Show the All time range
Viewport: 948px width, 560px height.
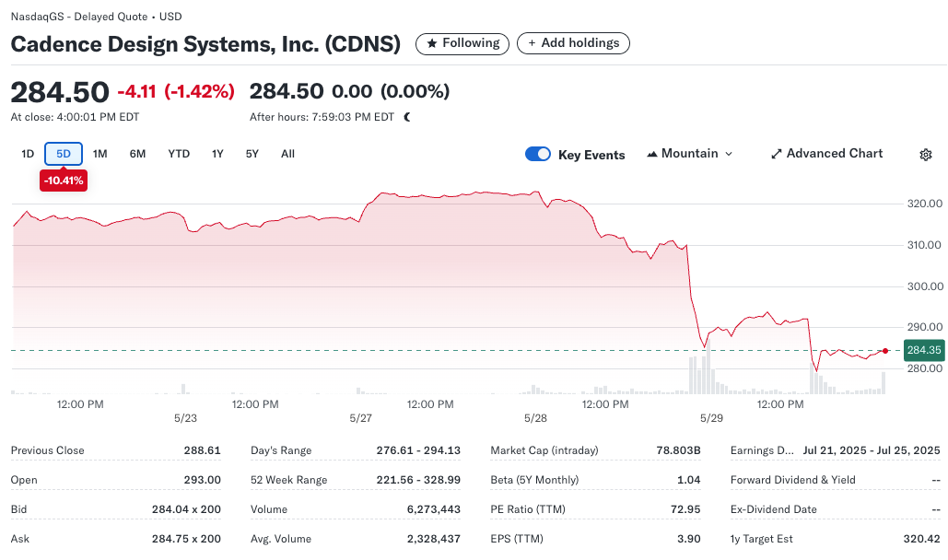pos(287,154)
